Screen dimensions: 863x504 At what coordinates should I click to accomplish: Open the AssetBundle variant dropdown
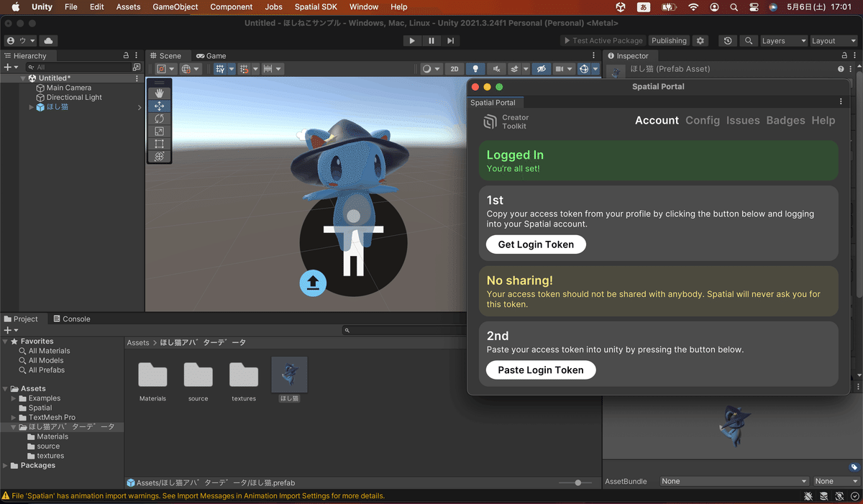point(836,481)
